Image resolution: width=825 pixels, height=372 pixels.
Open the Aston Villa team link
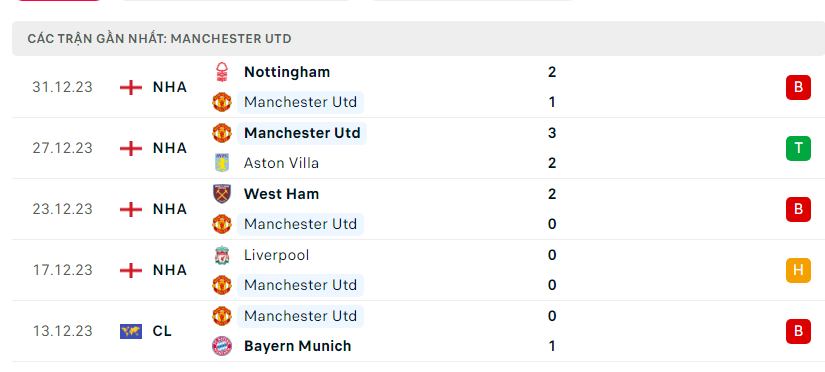coord(281,163)
